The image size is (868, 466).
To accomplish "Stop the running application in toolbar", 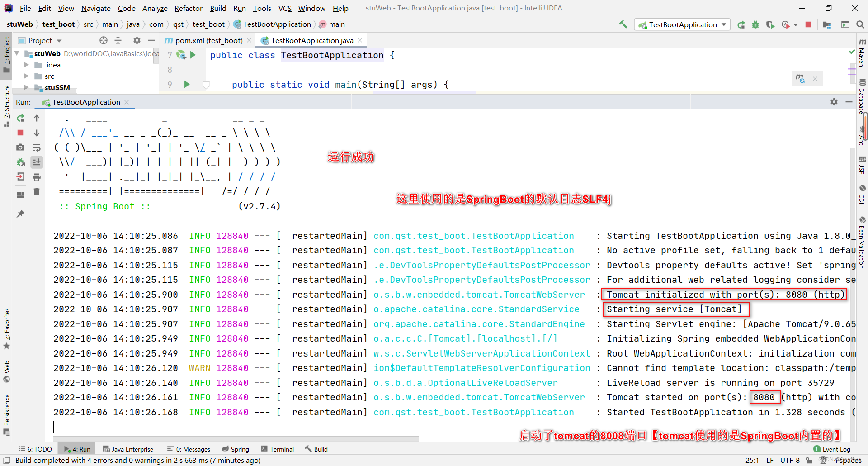I will click(x=808, y=24).
